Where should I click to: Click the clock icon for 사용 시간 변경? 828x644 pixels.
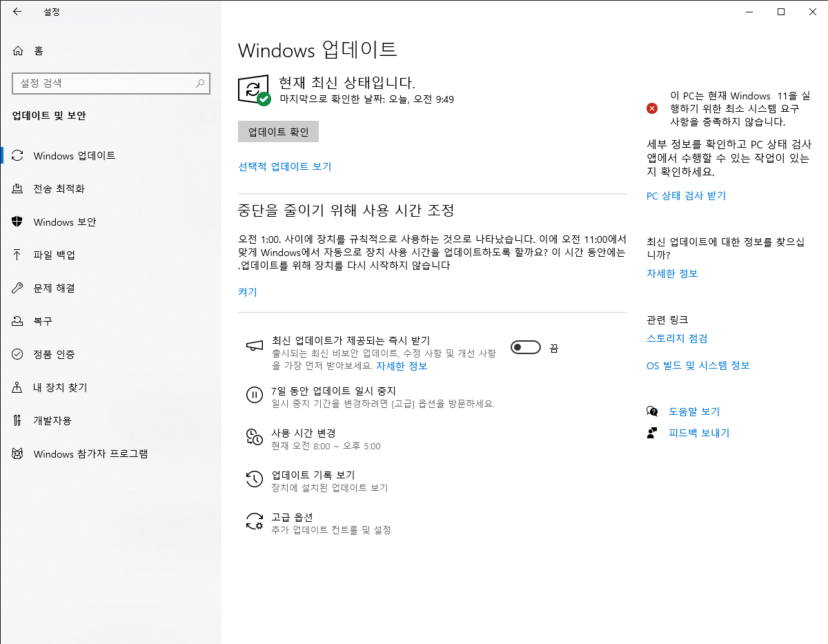(x=255, y=437)
